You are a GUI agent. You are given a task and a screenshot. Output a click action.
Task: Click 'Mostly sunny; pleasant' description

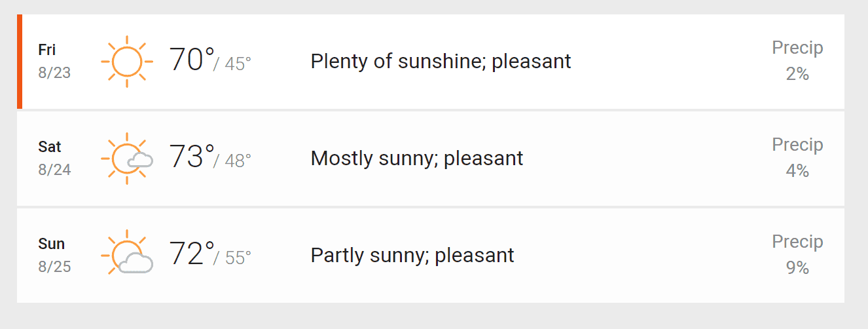click(x=417, y=159)
